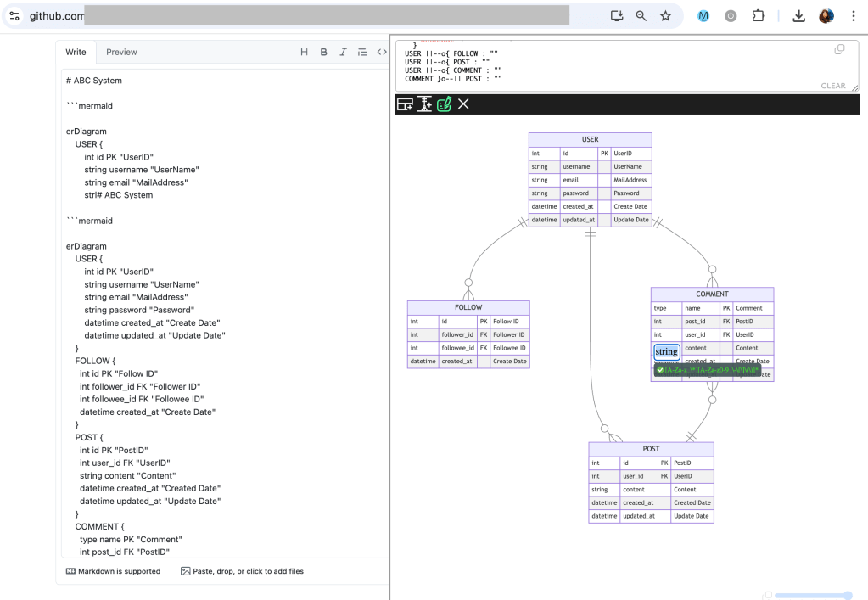Open the browser extensions puzzle icon
This screenshot has width=868, height=600.
coord(759,16)
